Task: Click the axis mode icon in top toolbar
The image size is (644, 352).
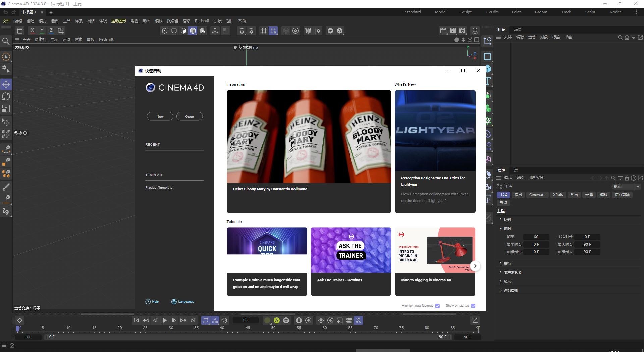Action: 215,31
